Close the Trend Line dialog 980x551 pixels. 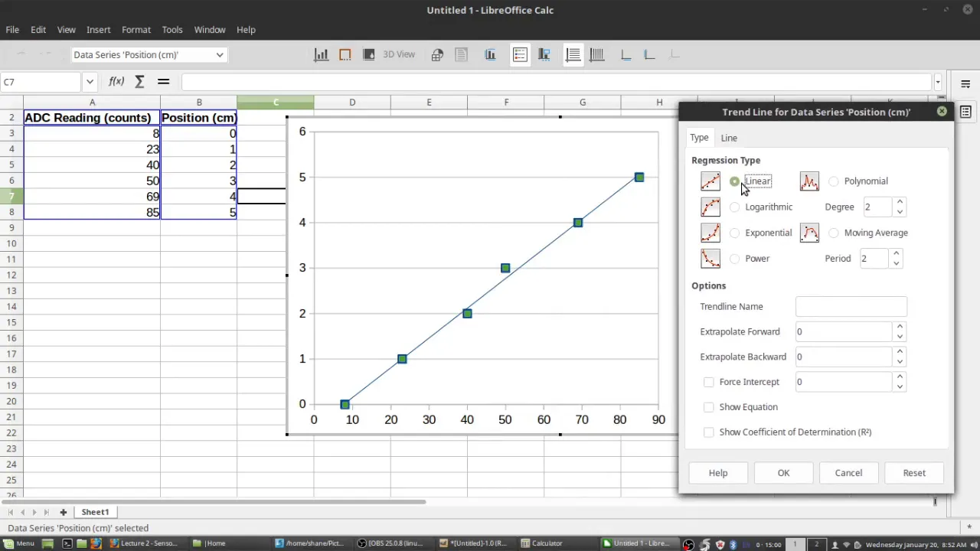(x=942, y=112)
